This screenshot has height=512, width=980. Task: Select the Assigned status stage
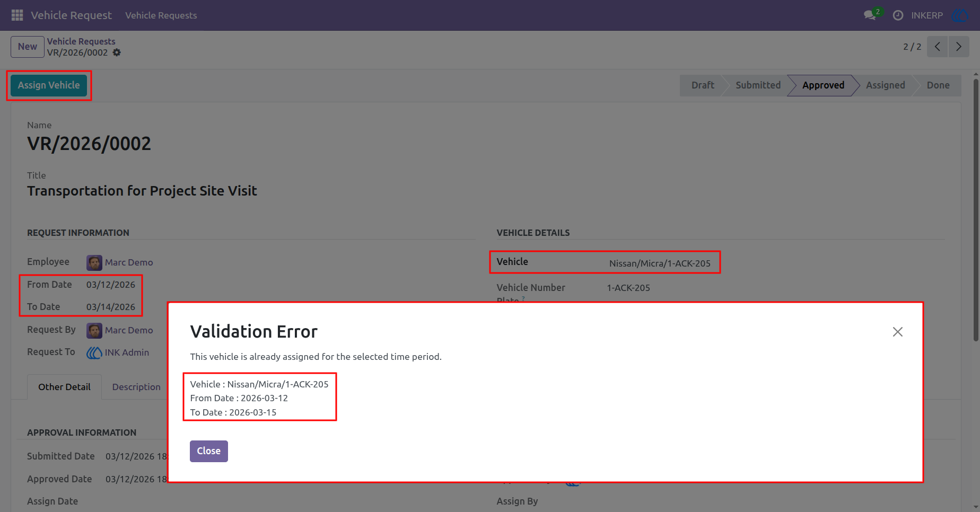[x=885, y=85]
